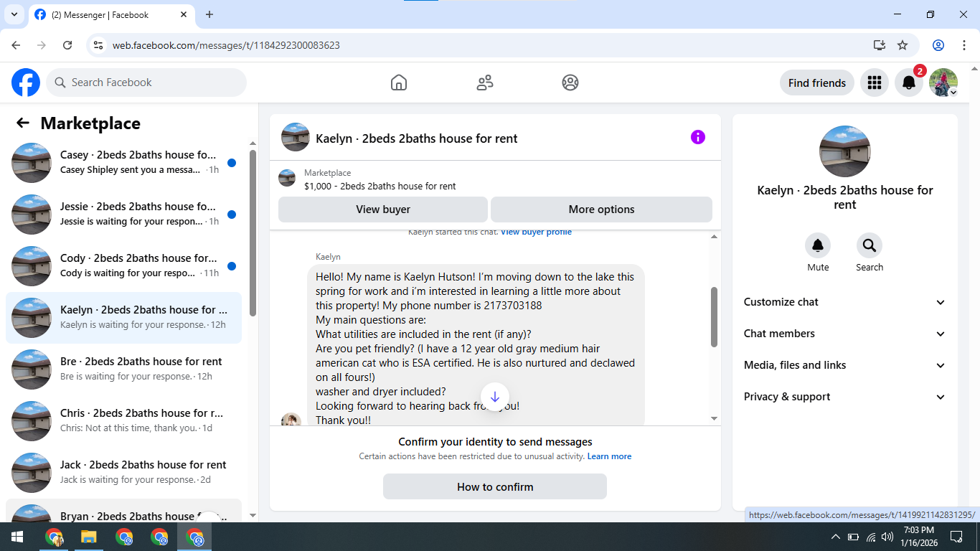Mute the chat with the bell icon

point(818,246)
